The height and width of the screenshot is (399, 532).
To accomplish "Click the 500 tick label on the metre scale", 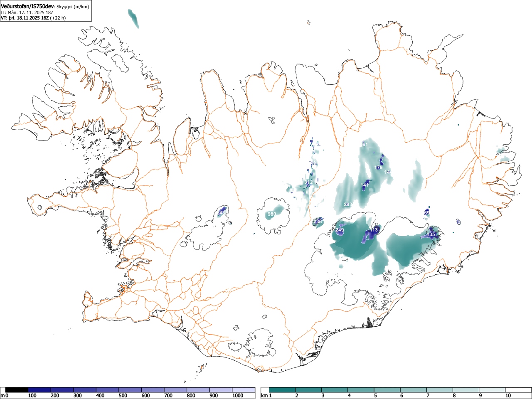I will click(123, 396).
